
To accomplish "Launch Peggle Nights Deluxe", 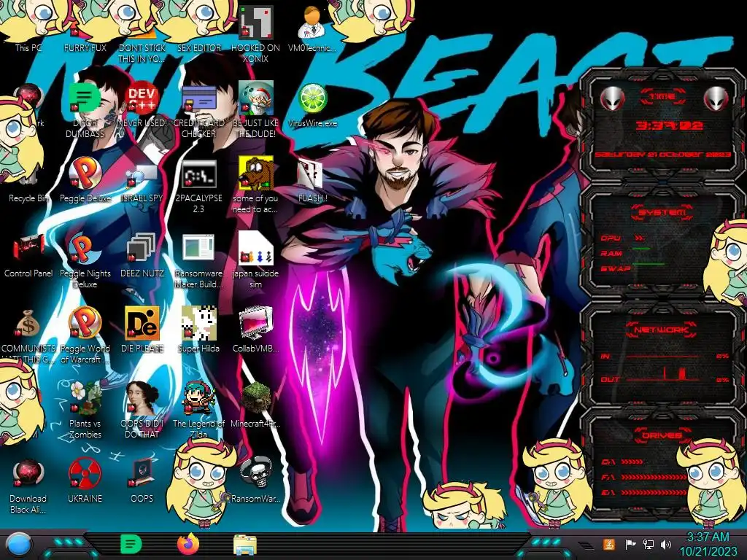I will (85, 261).
